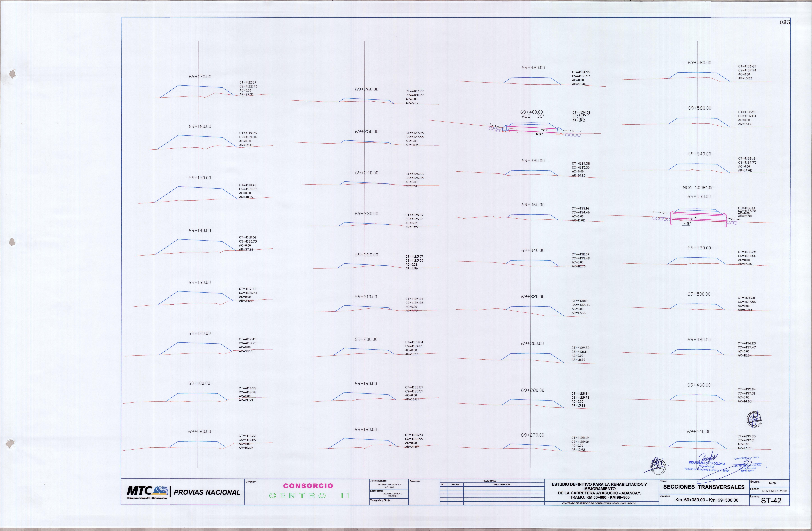Select station label 69+180.00
The height and width of the screenshot is (531, 812).
365,430
